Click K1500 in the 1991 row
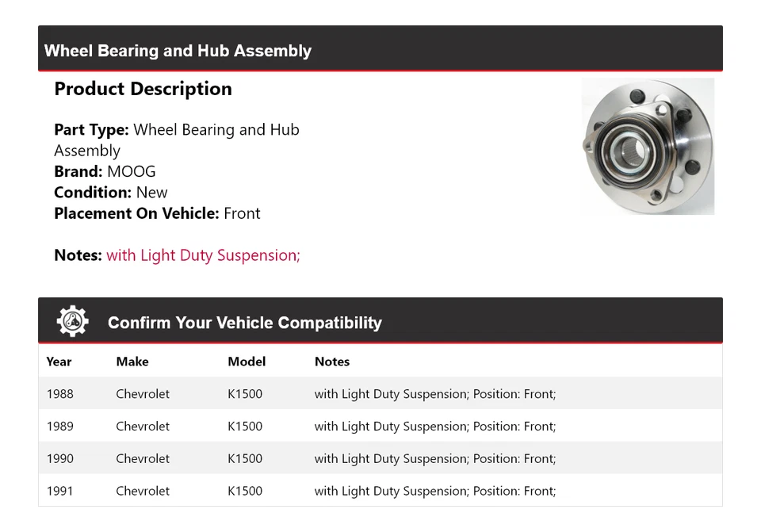761x532 pixels. [x=245, y=491]
